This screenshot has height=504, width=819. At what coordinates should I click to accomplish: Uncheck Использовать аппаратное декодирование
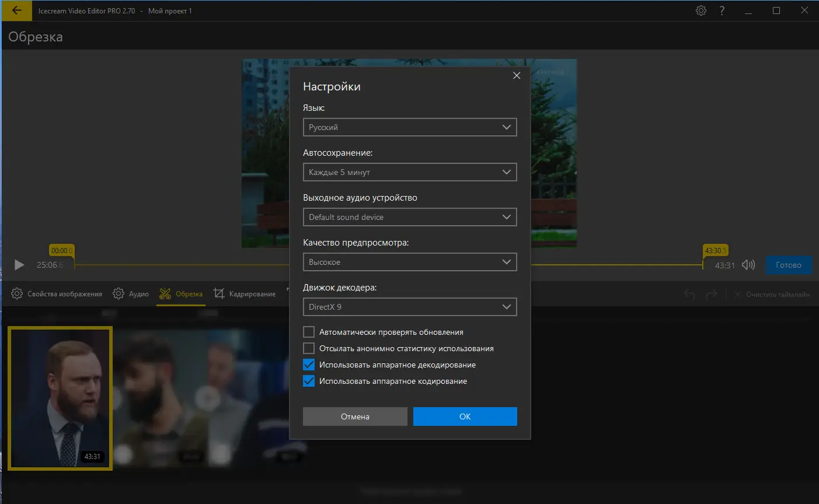click(309, 365)
